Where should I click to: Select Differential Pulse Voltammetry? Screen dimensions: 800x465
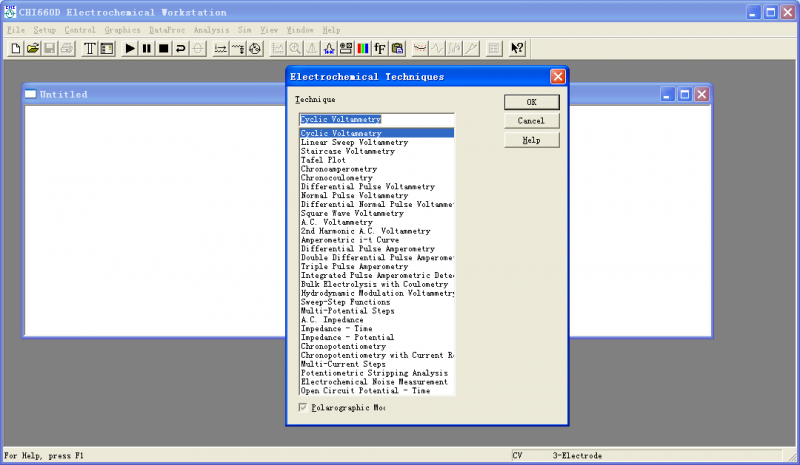click(377, 186)
